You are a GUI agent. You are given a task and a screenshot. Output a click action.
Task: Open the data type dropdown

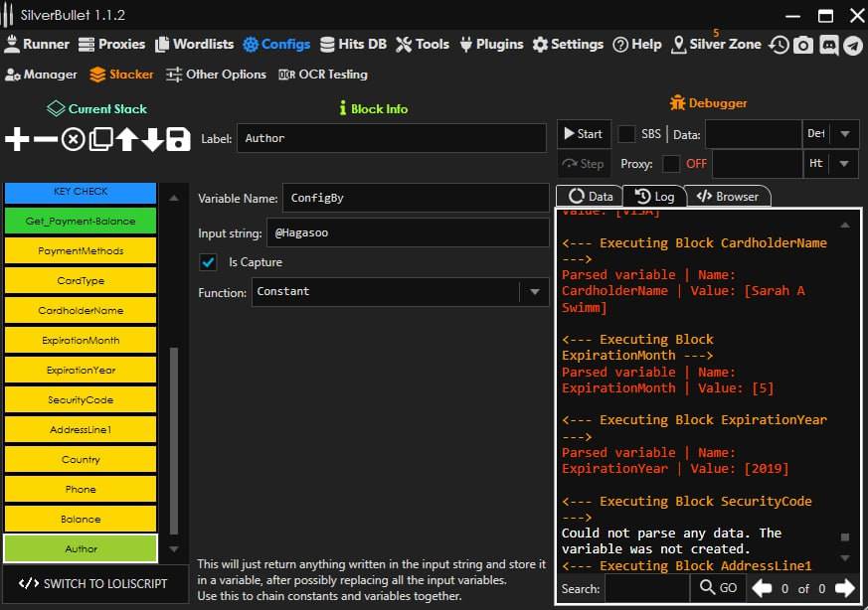(845, 134)
